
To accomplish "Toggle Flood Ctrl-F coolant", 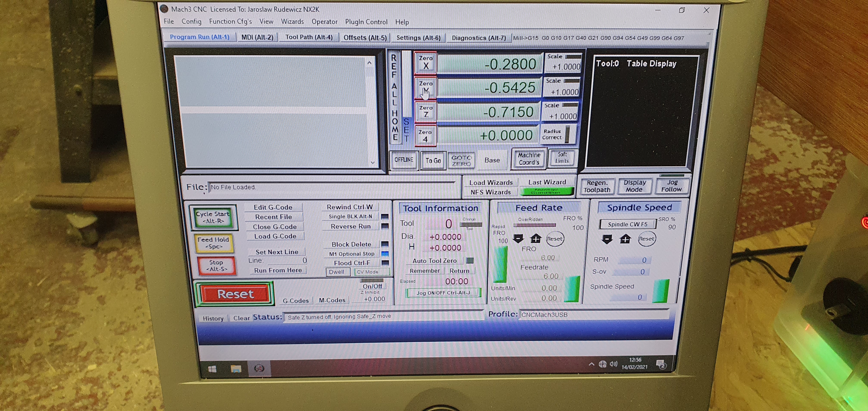I will click(352, 263).
